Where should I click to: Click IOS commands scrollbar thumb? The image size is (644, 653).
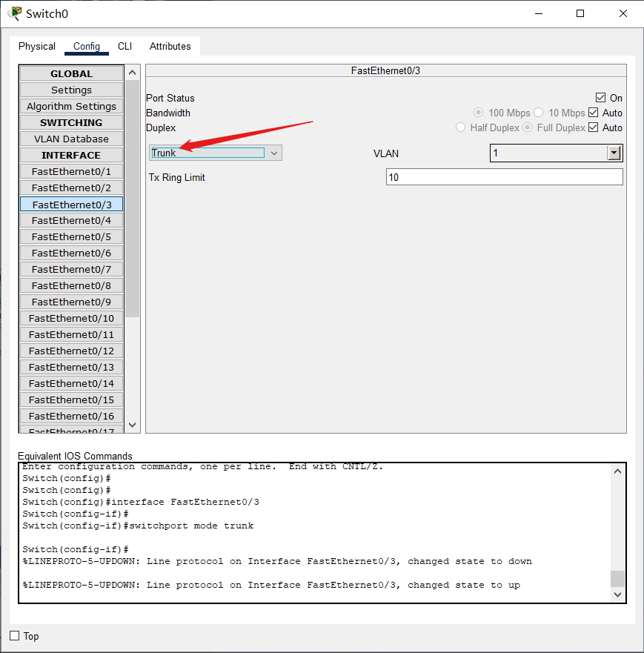point(618,578)
